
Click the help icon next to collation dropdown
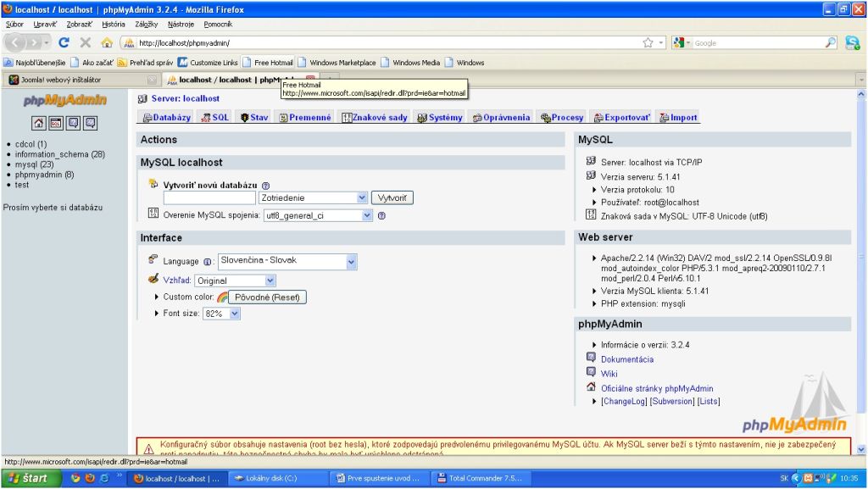coord(381,216)
